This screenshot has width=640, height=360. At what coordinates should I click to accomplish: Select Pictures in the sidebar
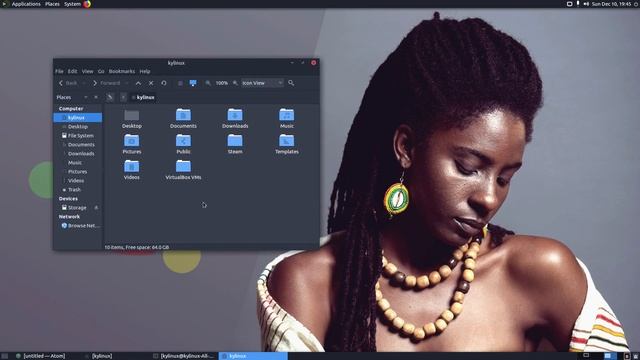tap(78, 171)
